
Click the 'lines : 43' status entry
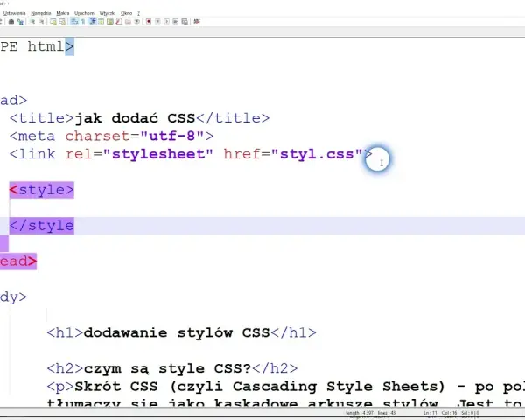click(387, 413)
